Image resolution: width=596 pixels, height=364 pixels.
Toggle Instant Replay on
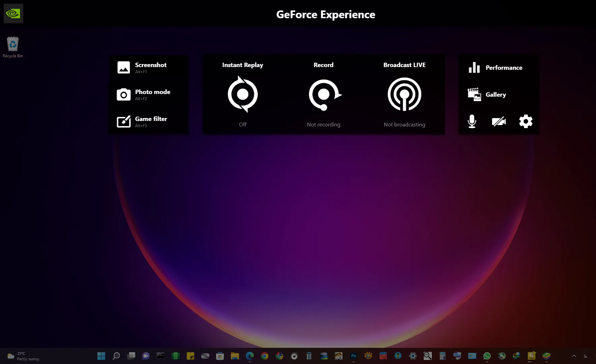[243, 94]
